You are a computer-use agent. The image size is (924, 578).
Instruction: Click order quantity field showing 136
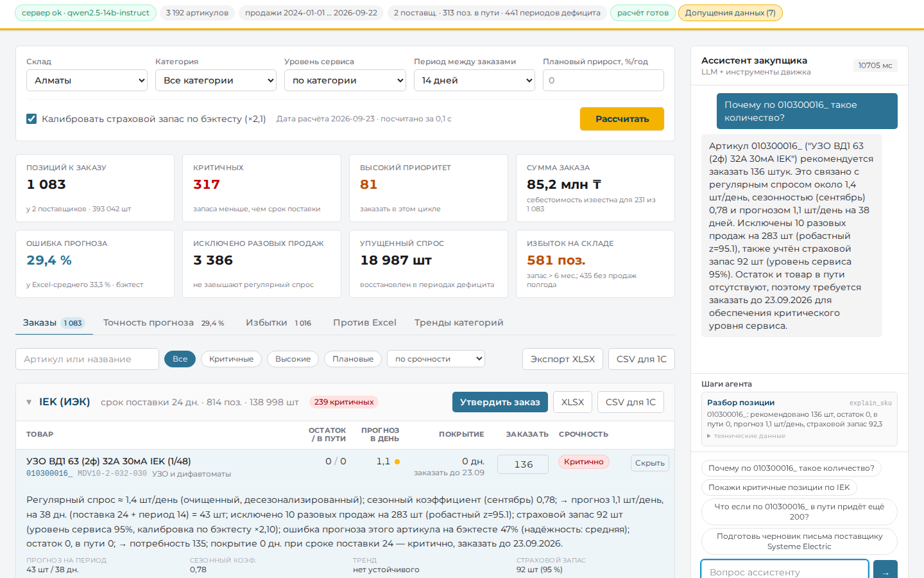pyautogui.click(x=524, y=464)
